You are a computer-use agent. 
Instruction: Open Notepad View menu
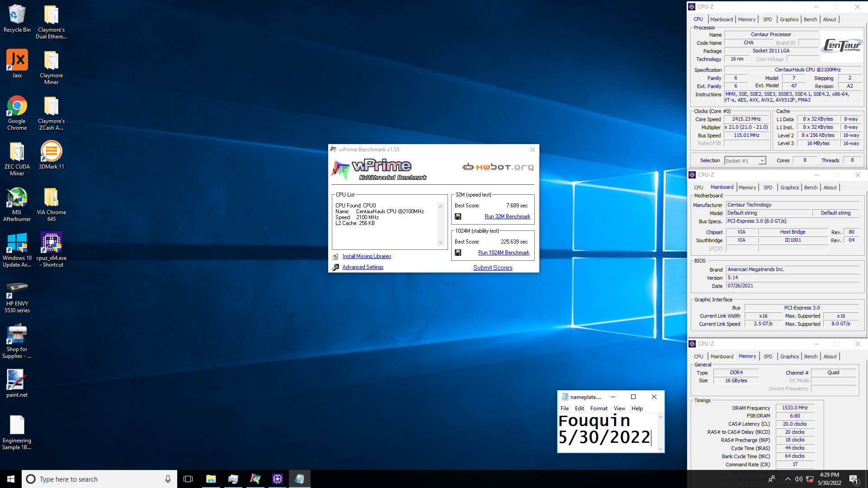point(619,408)
